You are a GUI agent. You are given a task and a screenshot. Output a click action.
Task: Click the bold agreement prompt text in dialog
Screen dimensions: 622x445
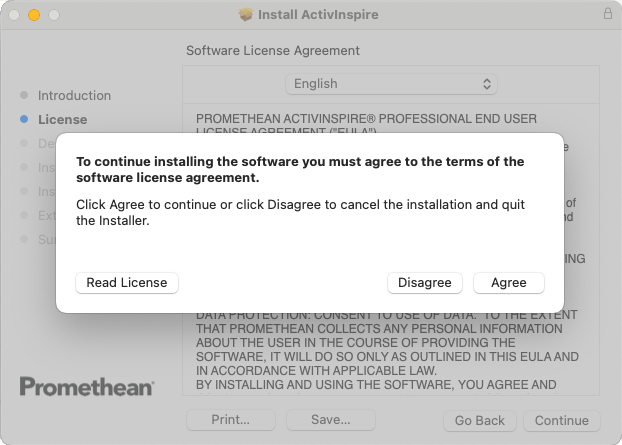pyautogui.click(x=300, y=169)
